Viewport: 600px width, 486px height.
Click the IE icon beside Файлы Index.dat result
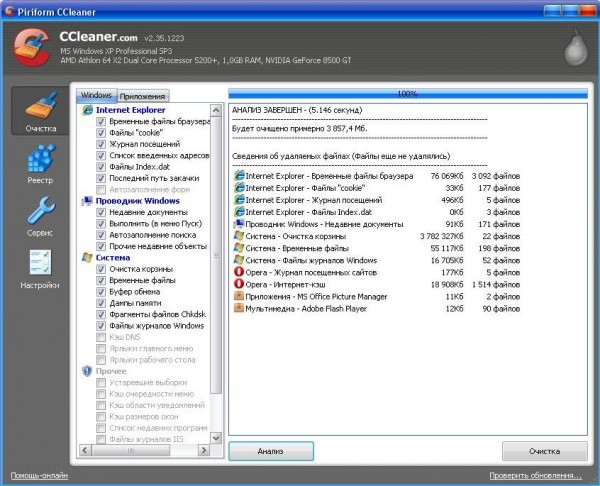pyautogui.click(x=239, y=212)
